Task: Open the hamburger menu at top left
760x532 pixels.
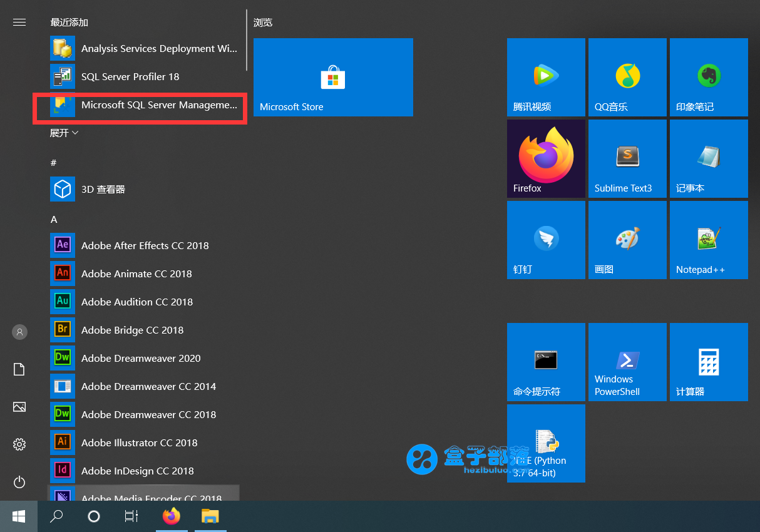Action: pyautogui.click(x=19, y=22)
